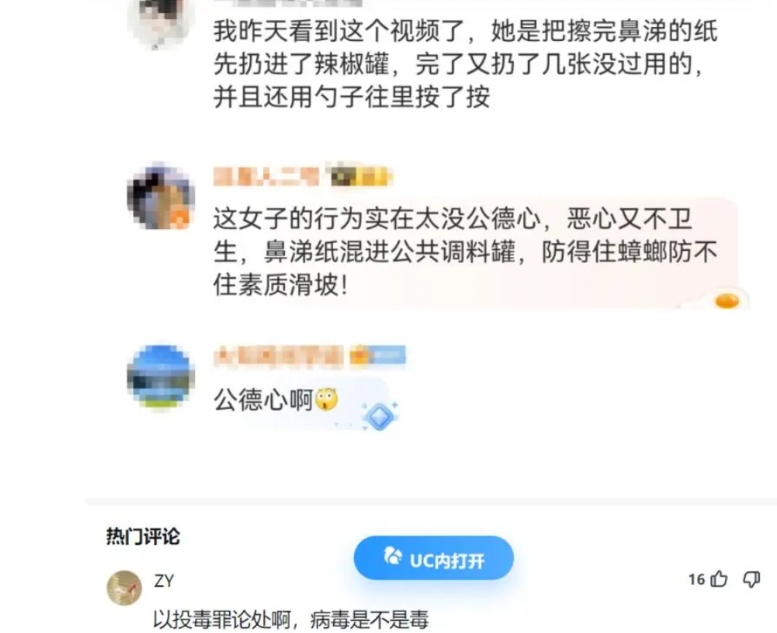Image resolution: width=777 pixels, height=633 pixels.
Task: Click the UC squirrel logo icon
Action: click(392, 557)
